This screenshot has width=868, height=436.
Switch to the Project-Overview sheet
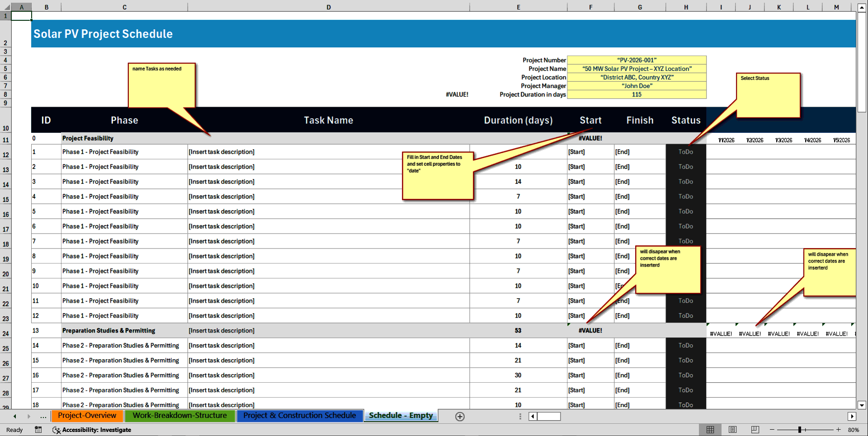pyautogui.click(x=87, y=416)
